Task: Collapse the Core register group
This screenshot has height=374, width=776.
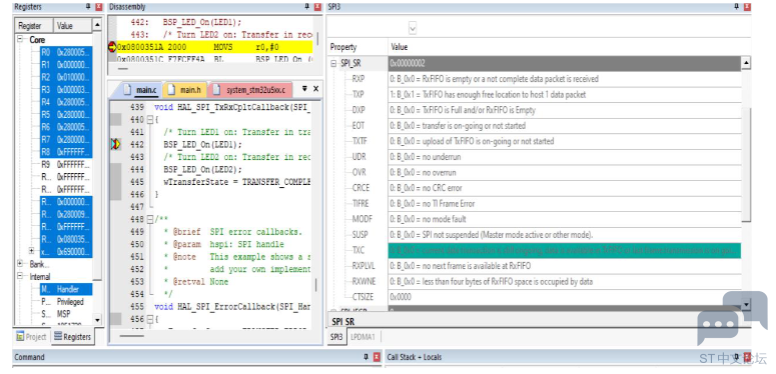Action: (21, 40)
